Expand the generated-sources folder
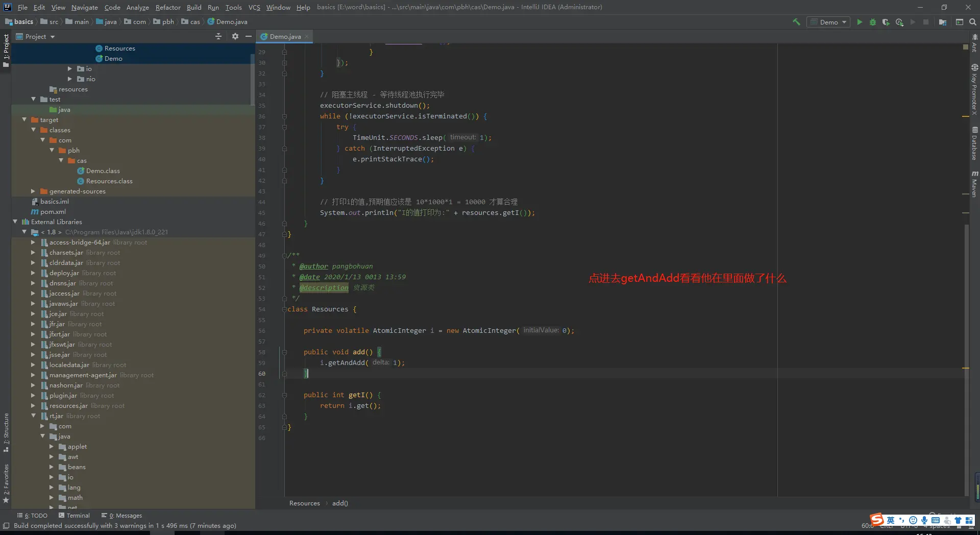 tap(33, 191)
